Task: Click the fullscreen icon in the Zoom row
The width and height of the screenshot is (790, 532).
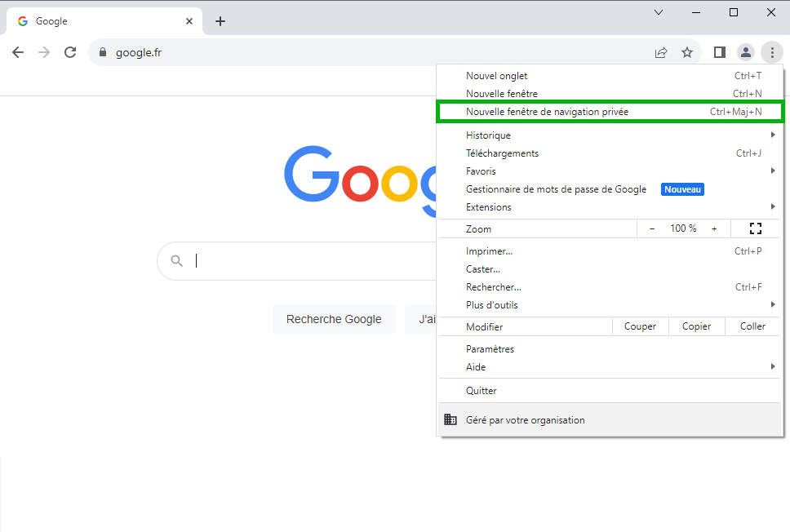Action: pos(755,228)
